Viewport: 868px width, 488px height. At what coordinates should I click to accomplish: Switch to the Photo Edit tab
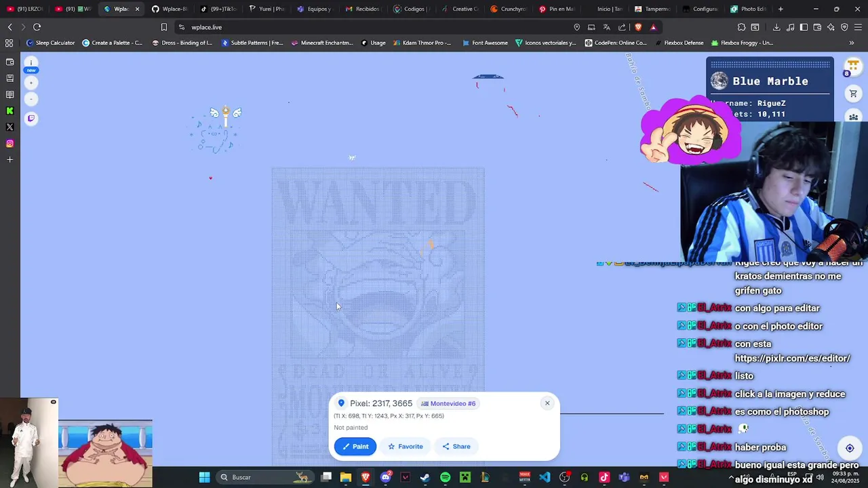pos(749,9)
